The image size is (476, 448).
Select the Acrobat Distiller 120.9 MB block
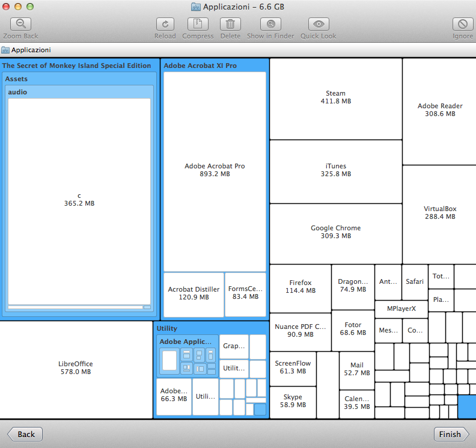[x=194, y=295]
